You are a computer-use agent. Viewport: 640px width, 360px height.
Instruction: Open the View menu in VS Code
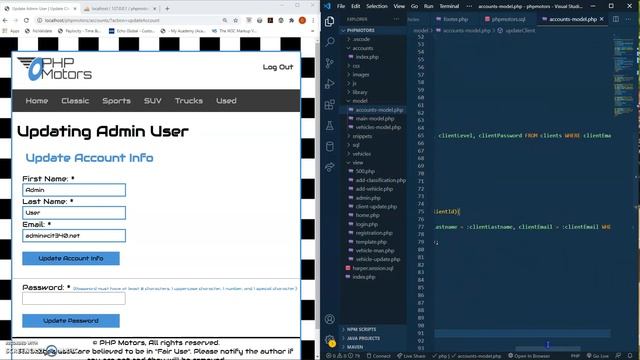[399, 6]
